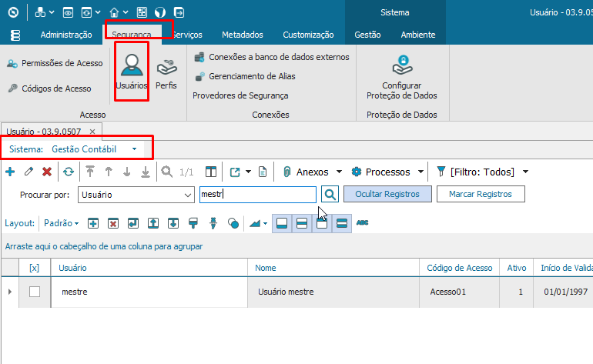
Task: Expand the mestre row arrow indicator
Action: click(x=10, y=292)
